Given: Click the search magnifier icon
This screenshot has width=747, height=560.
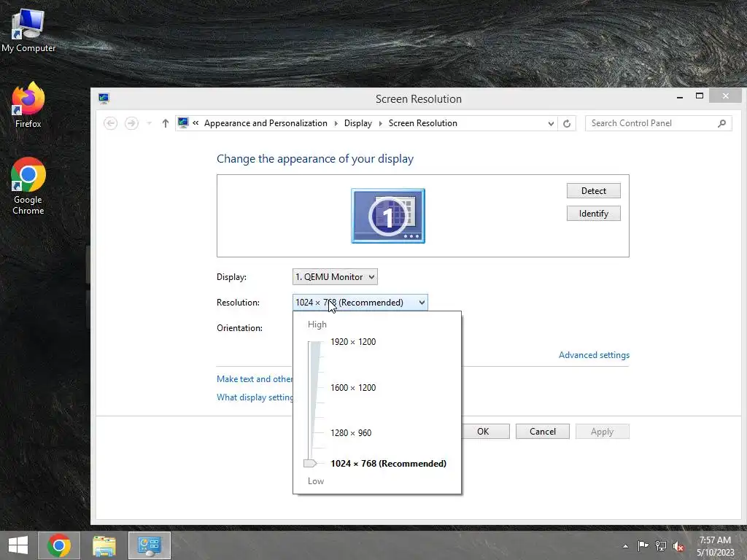Looking at the screenshot, I should 721,123.
